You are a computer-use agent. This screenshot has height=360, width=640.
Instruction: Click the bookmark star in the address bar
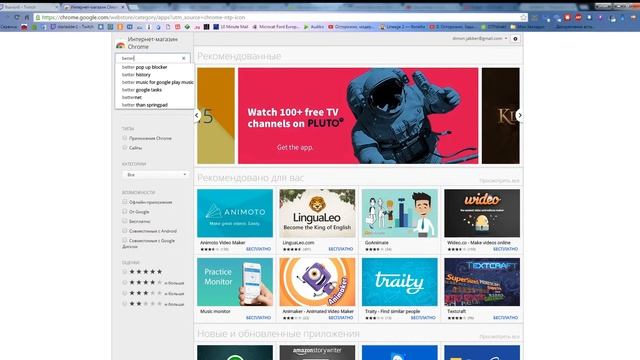coord(523,17)
